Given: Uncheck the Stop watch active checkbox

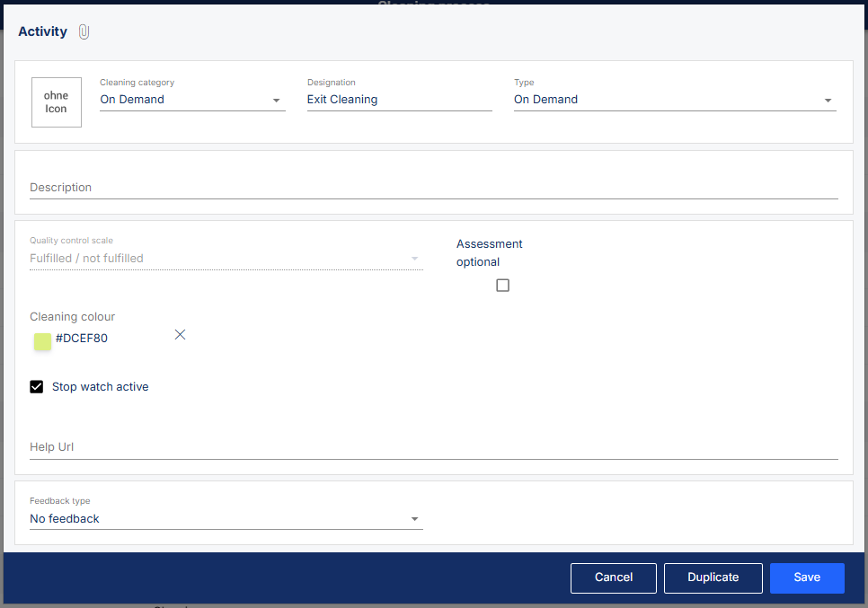Looking at the screenshot, I should point(37,387).
